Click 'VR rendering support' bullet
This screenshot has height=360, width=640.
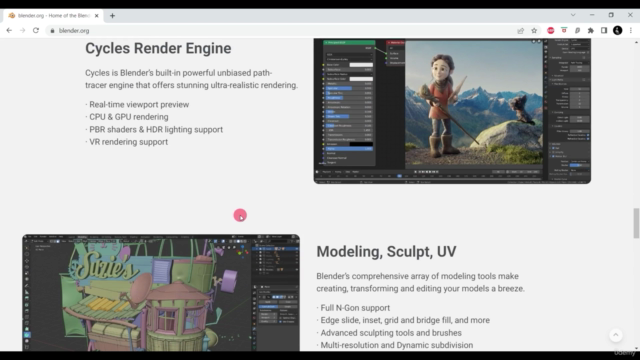tap(127, 142)
